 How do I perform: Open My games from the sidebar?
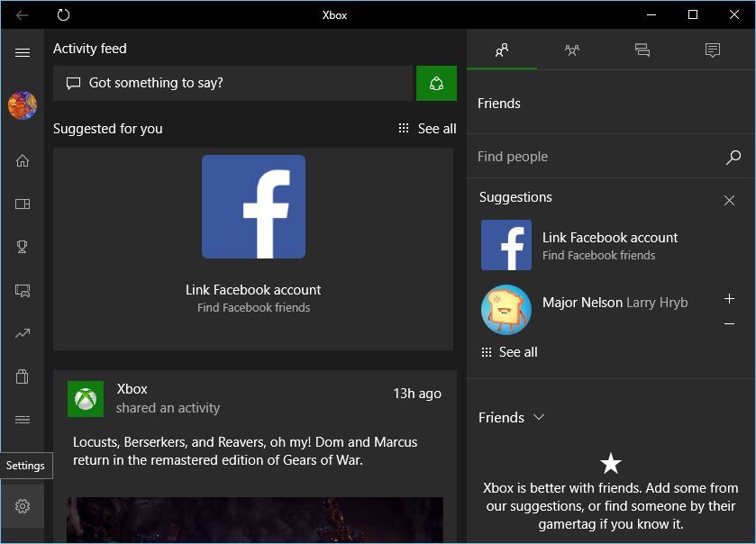tap(23, 204)
